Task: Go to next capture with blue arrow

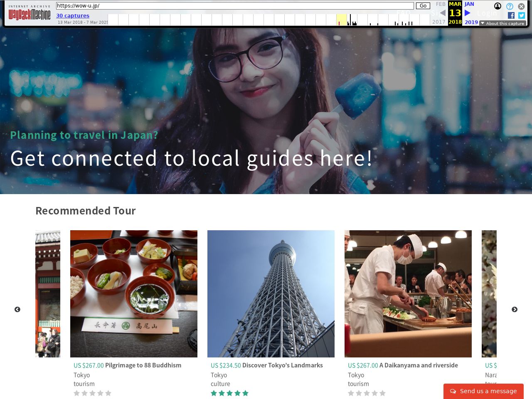Action: 468,13
